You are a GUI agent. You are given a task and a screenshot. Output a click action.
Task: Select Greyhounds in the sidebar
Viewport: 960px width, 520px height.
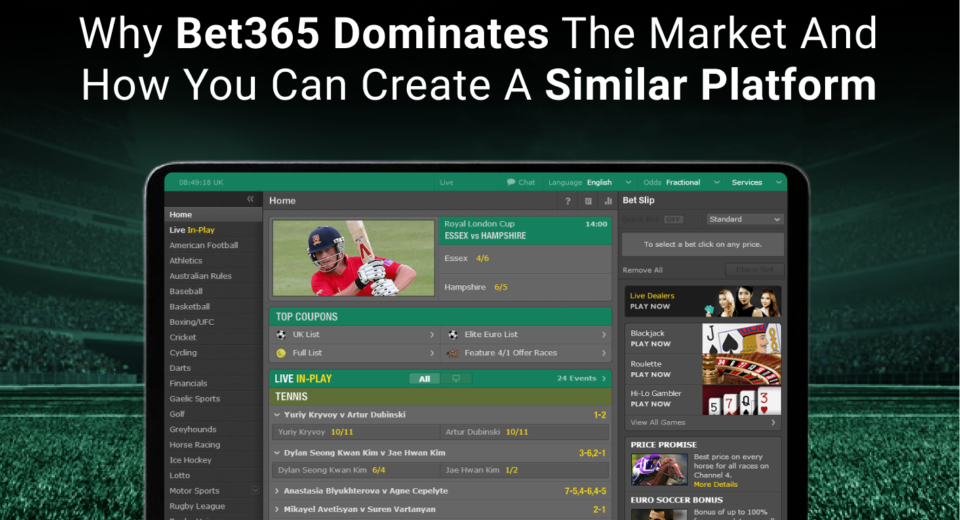pos(213,429)
